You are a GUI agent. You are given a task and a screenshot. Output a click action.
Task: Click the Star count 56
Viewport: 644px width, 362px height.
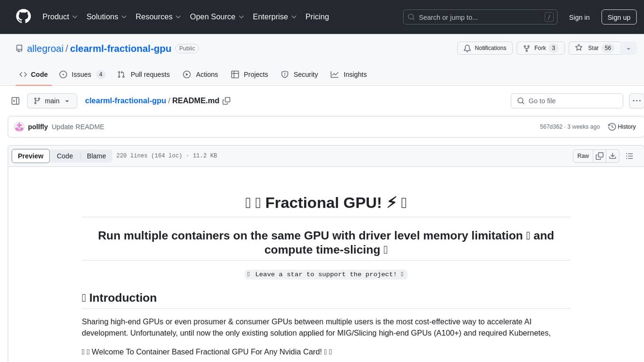tap(608, 48)
